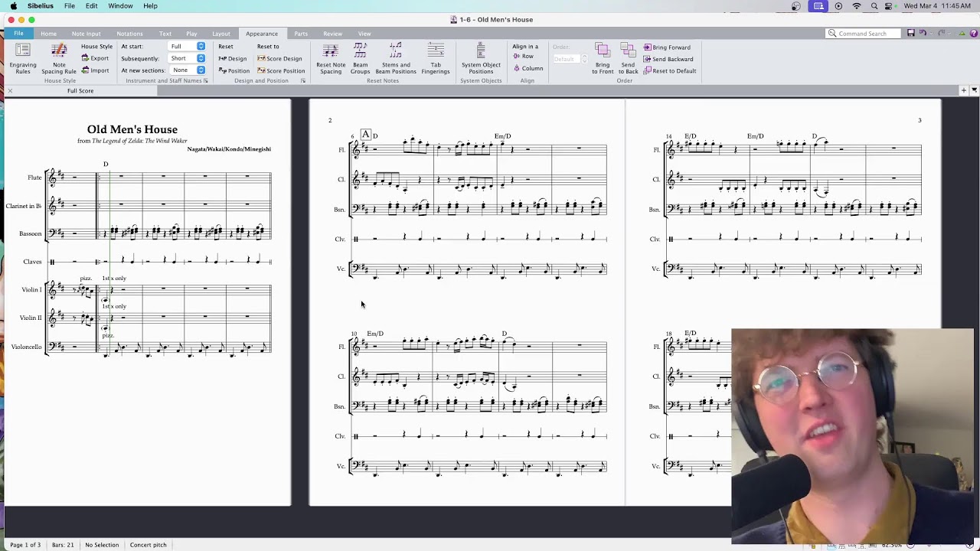Open the Window menu in menu bar

[120, 6]
